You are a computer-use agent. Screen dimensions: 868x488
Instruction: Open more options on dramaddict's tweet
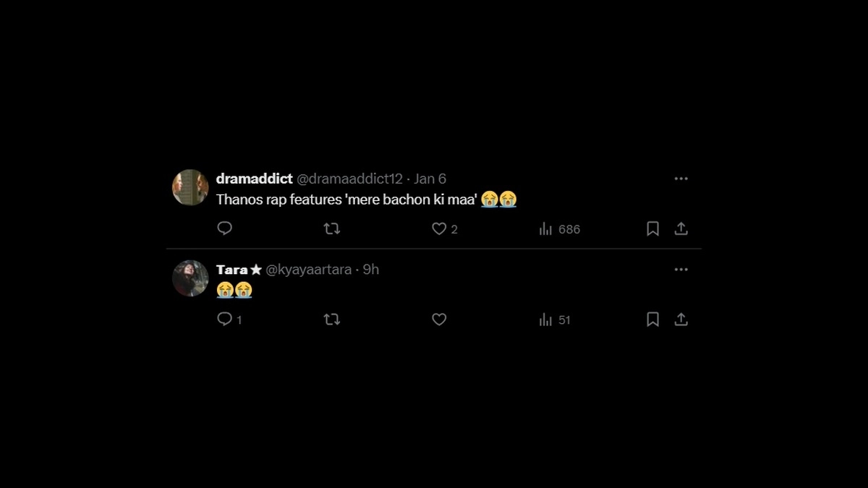pos(681,179)
